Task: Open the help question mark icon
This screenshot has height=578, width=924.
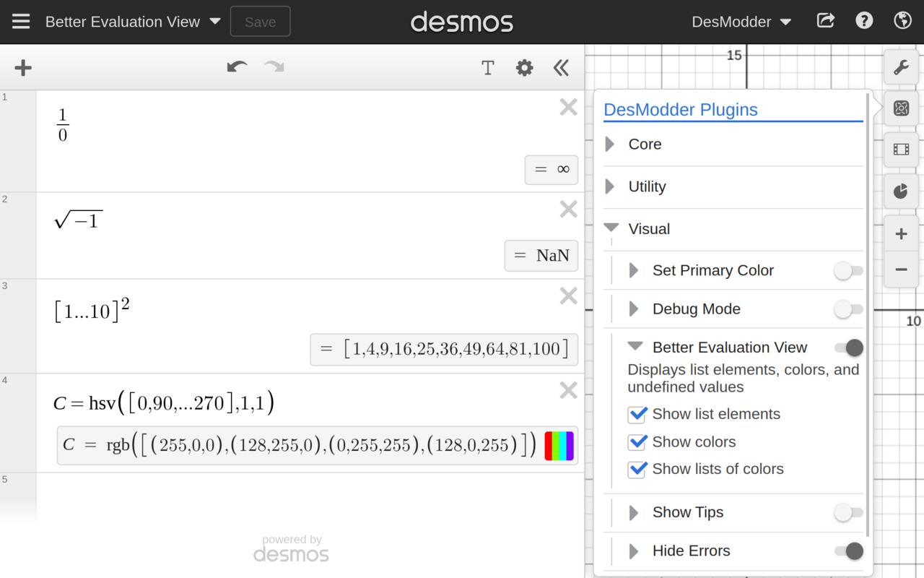Action: tap(864, 20)
